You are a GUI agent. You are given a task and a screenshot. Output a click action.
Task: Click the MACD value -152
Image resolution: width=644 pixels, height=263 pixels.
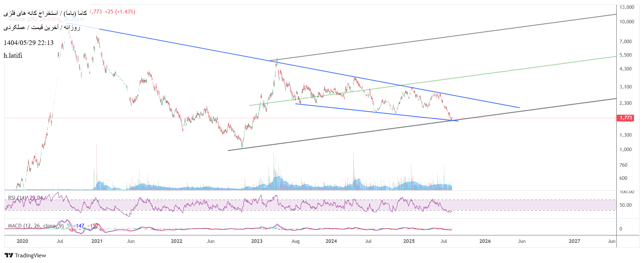(x=93, y=225)
